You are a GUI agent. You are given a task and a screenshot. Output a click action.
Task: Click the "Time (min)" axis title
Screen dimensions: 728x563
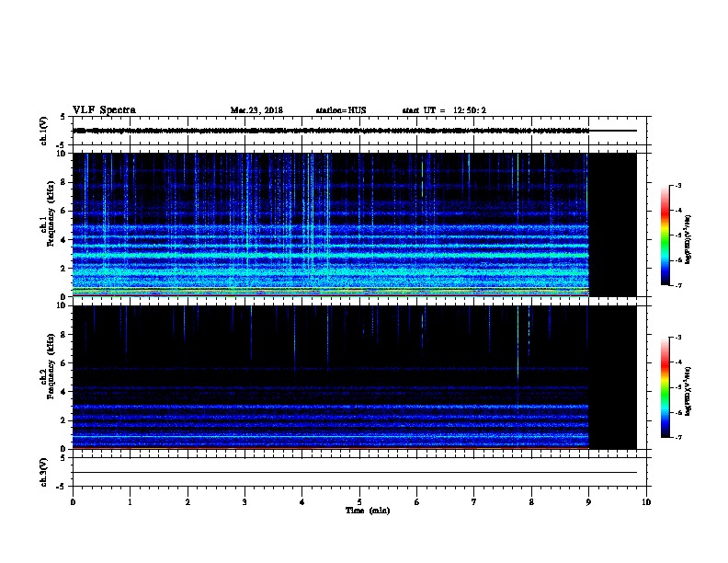pos(368,511)
